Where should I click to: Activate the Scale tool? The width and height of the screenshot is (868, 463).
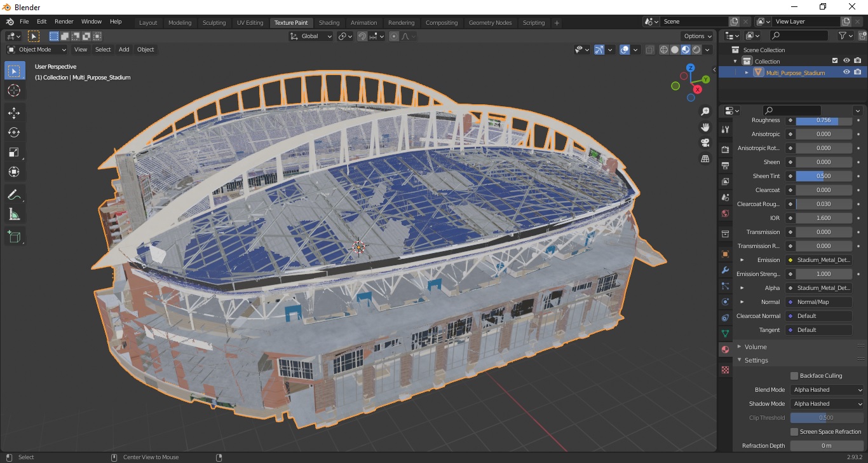14,152
